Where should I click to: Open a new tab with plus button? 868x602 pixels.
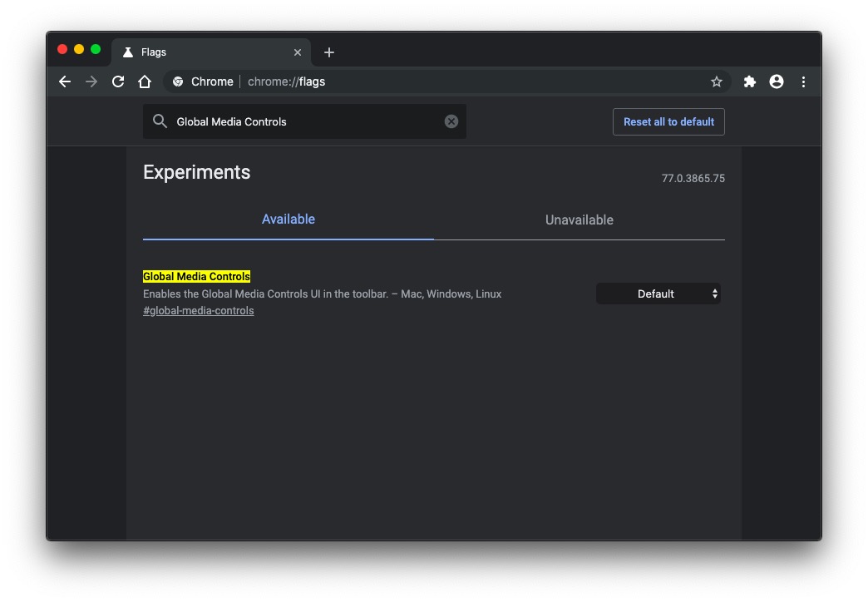(x=329, y=52)
